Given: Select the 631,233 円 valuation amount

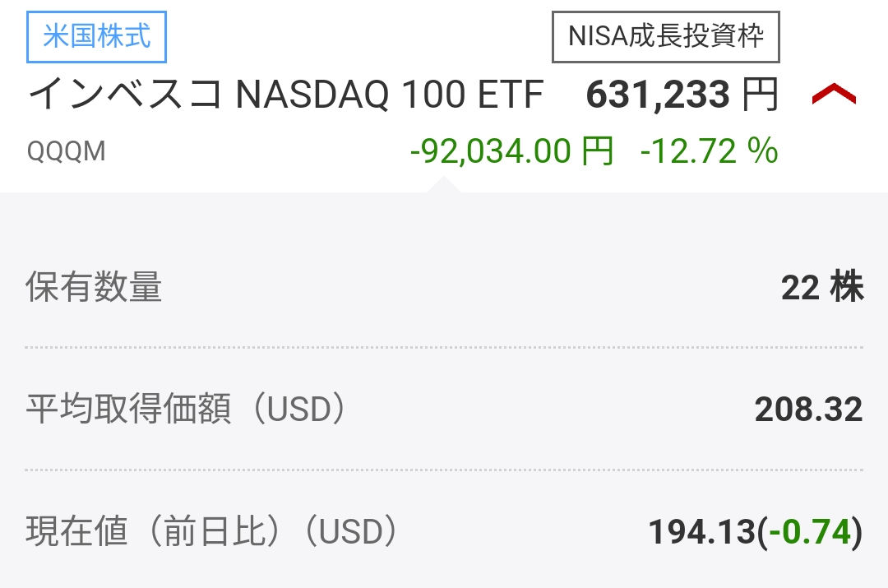Looking at the screenshot, I should coord(682,94).
